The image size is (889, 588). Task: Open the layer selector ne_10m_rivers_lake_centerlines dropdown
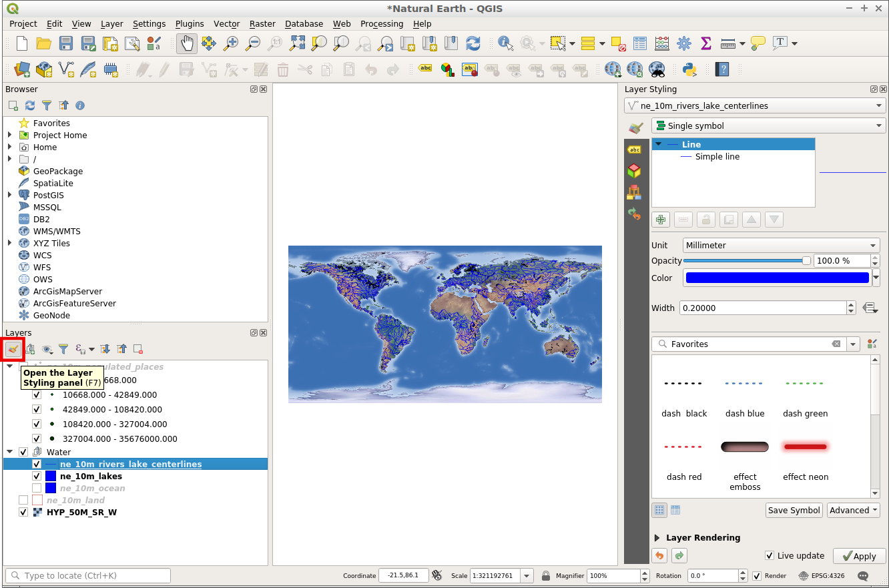pyautogui.click(x=755, y=105)
